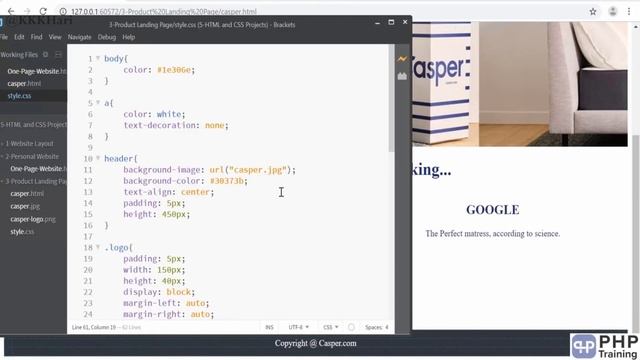Viewport: 640px width, 360px height.
Task: Open UTF-8 encoding dropdown
Action: click(298, 327)
